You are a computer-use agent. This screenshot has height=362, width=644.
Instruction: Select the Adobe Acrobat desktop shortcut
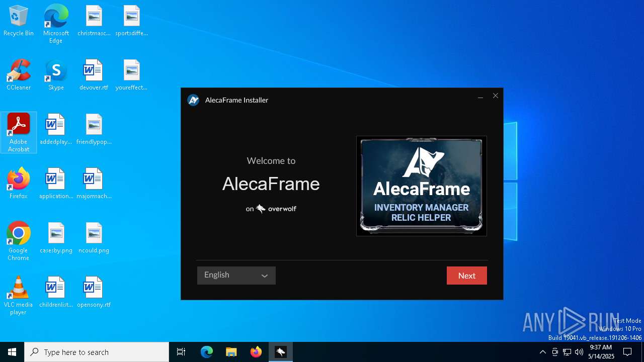[x=19, y=133]
